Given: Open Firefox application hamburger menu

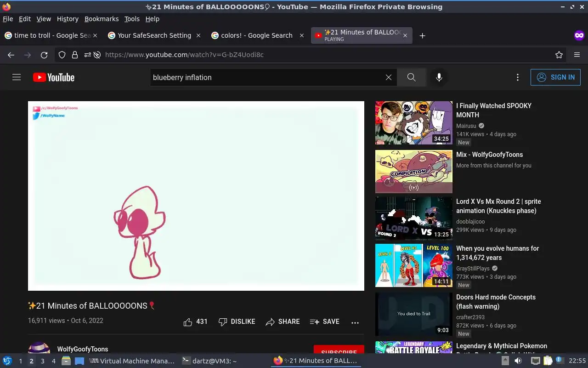Looking at the screenshot, I should [577, 55].
